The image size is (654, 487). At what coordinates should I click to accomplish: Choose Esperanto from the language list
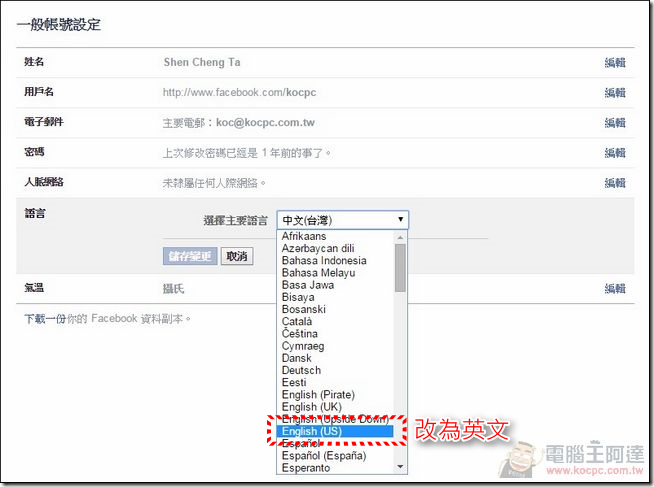pos(306,468)
